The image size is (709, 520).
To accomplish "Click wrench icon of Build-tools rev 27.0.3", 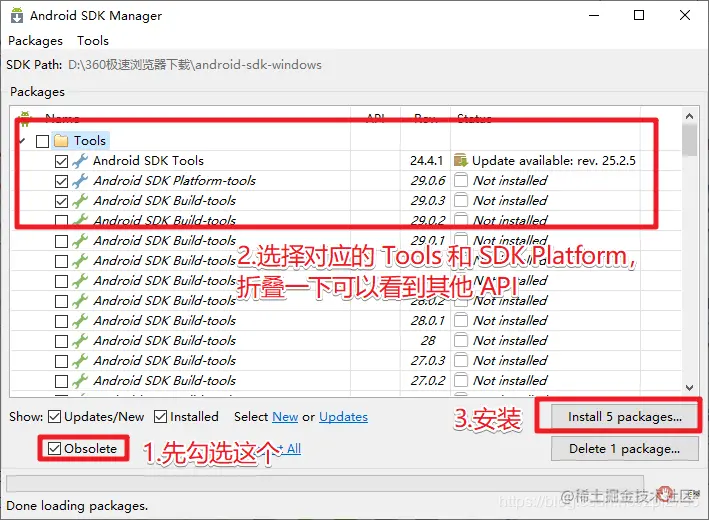I will click(x=80, y=361).
